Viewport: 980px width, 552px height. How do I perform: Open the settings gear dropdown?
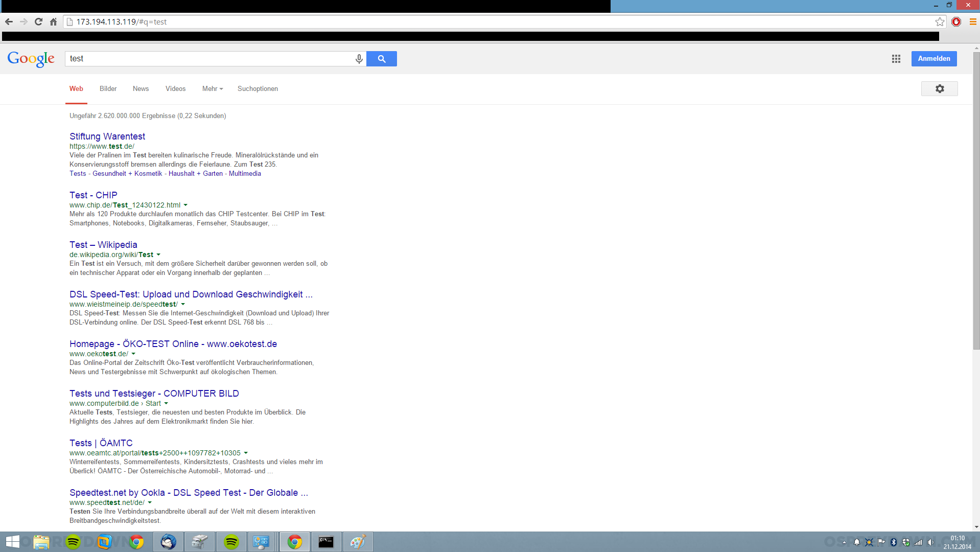939,88
